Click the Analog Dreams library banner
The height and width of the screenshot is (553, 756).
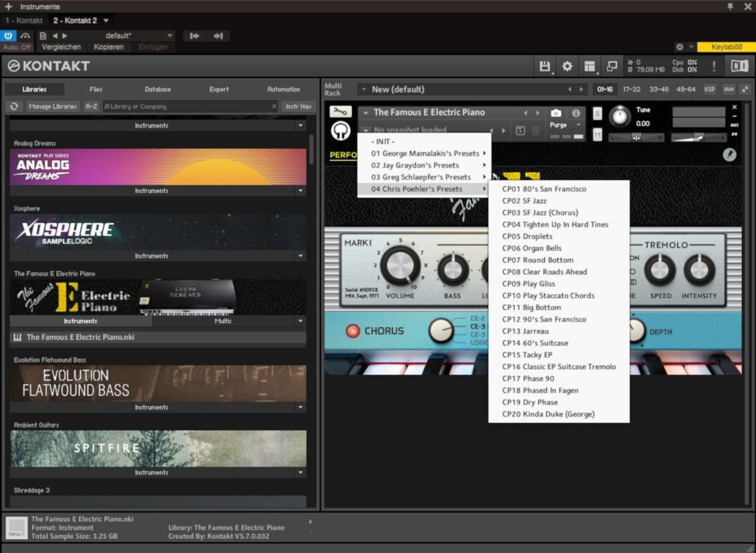(x=158, y=166)
